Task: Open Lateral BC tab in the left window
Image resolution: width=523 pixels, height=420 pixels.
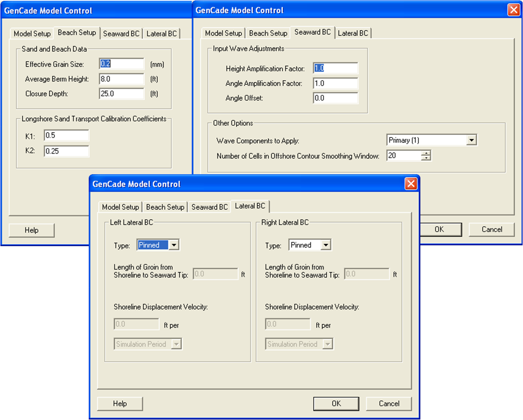Action: pos(162,34)
